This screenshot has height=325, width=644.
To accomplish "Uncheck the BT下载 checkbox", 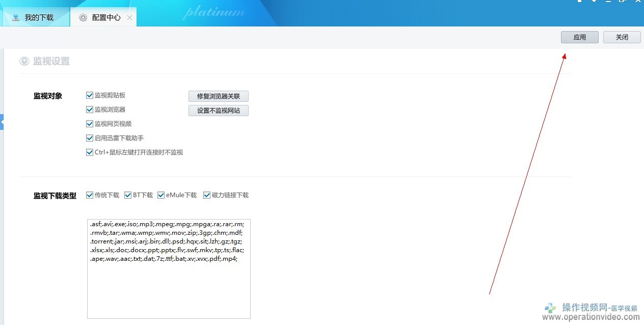I will tap(128, 195).
